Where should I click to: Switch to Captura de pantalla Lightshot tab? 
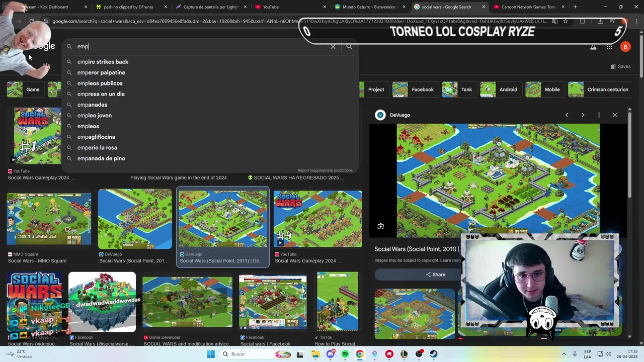click(x=210, y=7)
